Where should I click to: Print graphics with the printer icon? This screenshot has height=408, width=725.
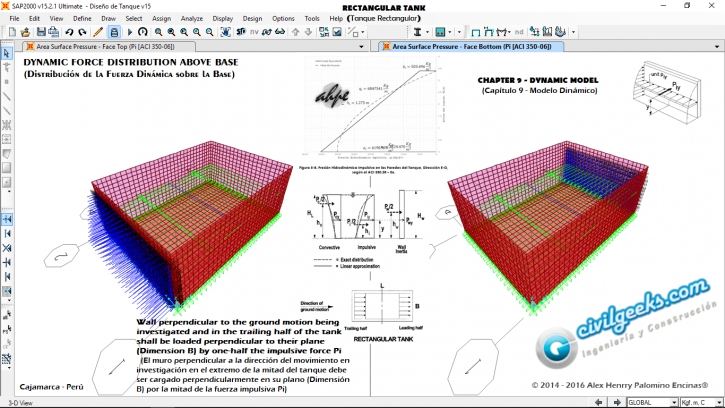54,32
